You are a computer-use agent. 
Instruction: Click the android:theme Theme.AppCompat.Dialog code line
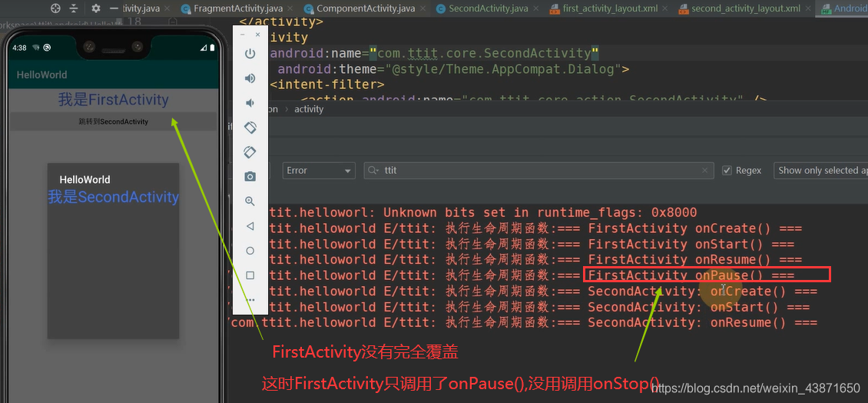453,69
